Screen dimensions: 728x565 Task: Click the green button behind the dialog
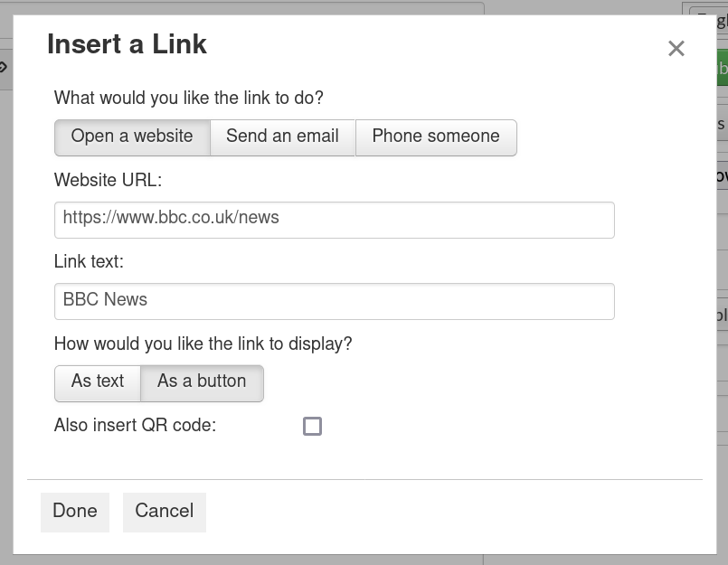pos(722,69)
